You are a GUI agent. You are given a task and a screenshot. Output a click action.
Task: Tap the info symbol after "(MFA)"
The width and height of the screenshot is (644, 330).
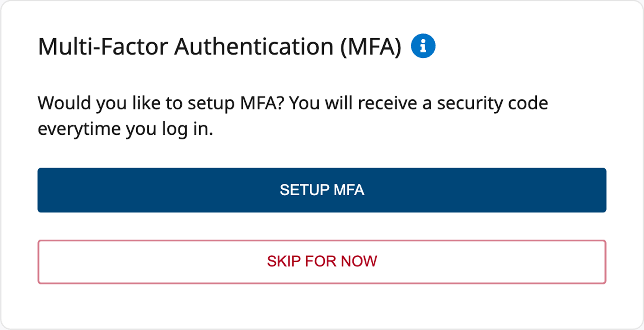pos(423,46)
